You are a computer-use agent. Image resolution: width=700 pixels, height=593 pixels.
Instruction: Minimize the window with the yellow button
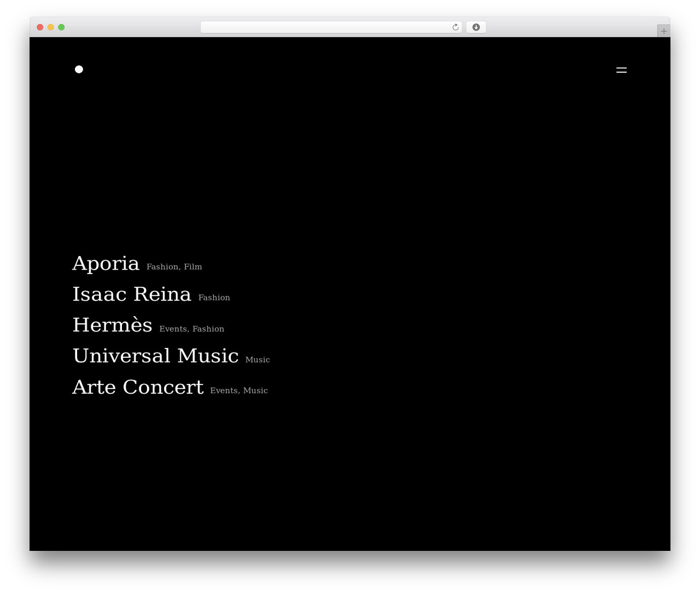coord(50,27)
